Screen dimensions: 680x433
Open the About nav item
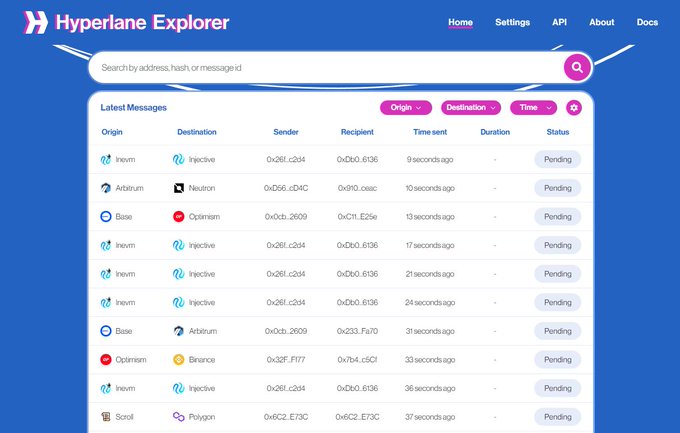[602, 22]
